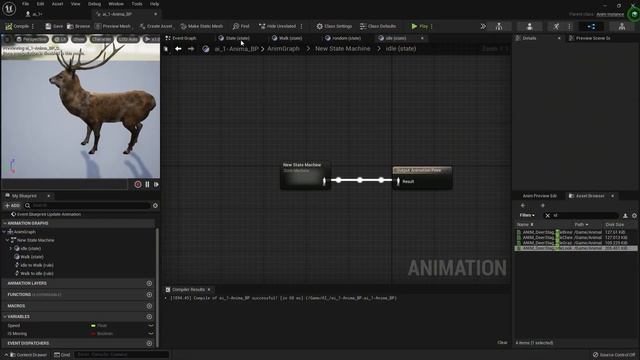Switch to the Event Graph tab

[x=181, y=38]
